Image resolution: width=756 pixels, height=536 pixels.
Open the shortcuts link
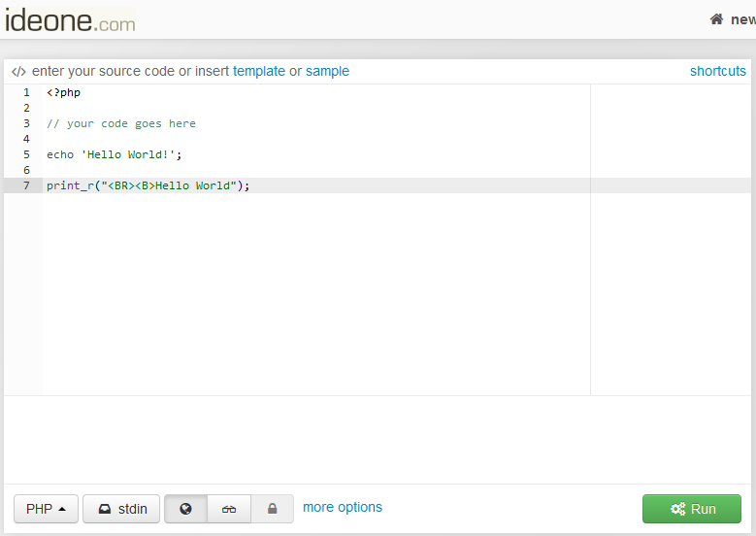click(x=717, y=71)
